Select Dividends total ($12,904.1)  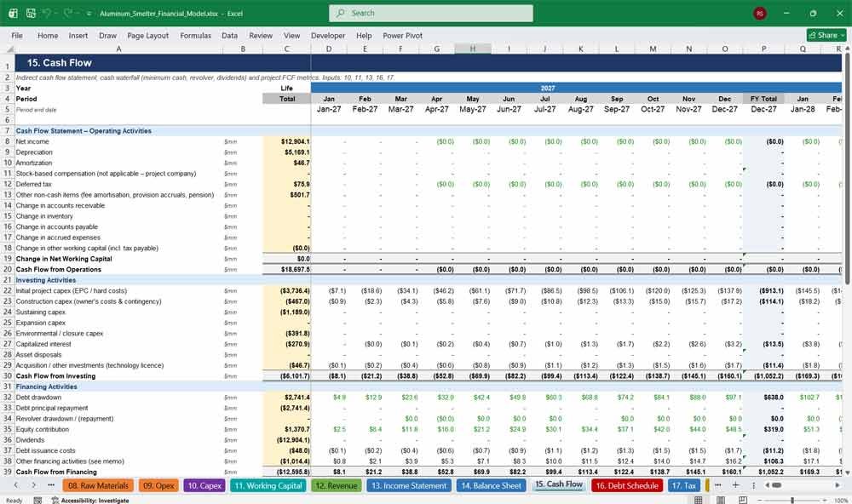coord(286,440)
